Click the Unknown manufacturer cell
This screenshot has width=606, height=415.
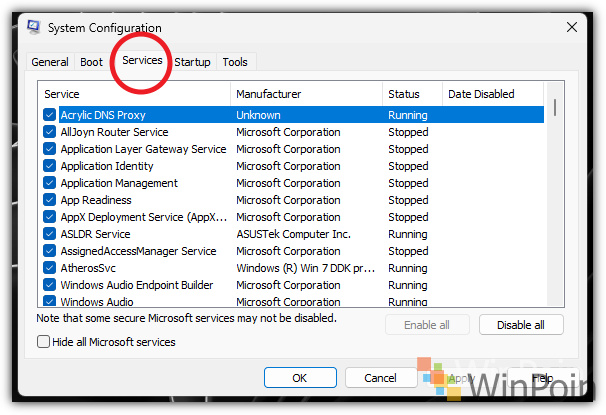258,115
